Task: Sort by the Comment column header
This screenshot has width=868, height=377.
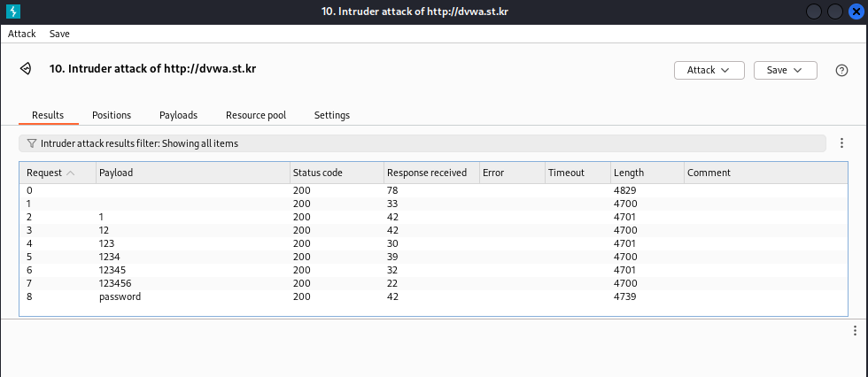Action: pyautogui.click(x=765, y=173)
